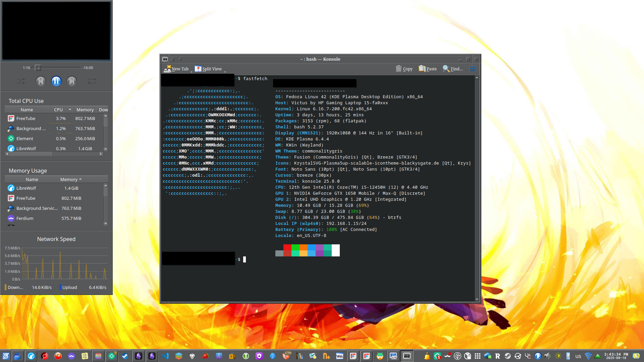Image resolution: width=644 pixels, height=362 pixels.
Task: Open Visual Studio Code from taskbar
Action: [x=165, y=356]
